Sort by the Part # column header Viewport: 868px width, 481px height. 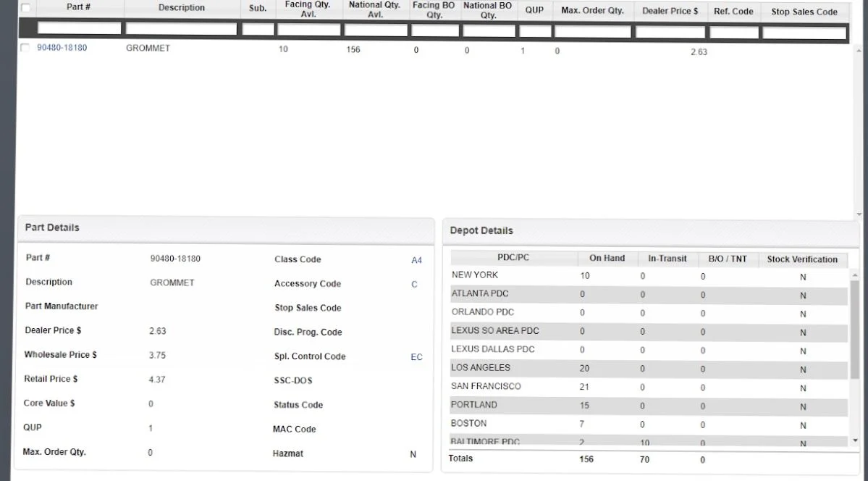pos(78,7)
